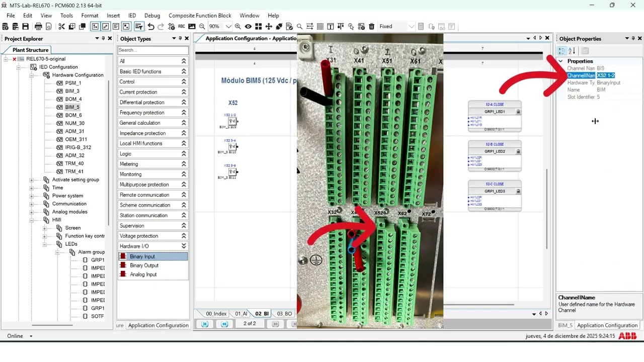
Task: Click the insert picture icon
Action: 192,27
